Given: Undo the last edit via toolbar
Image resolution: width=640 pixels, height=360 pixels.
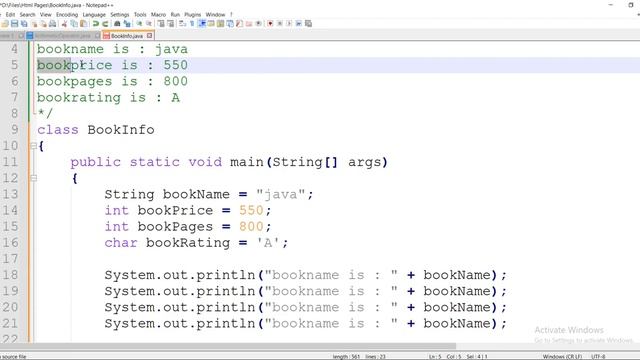Looking at the screenshot, I should point(96,24).
